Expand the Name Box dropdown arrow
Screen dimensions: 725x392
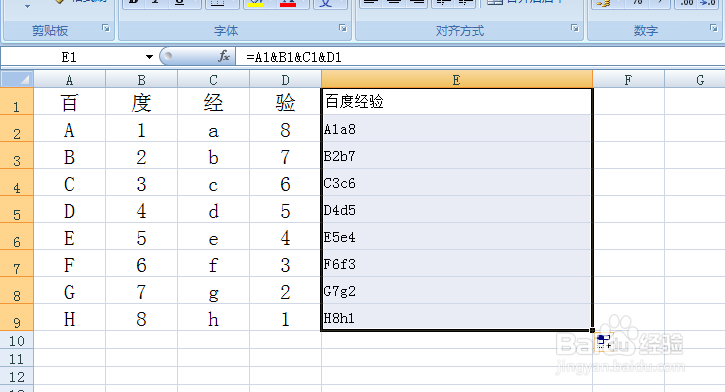click(149, 57)
